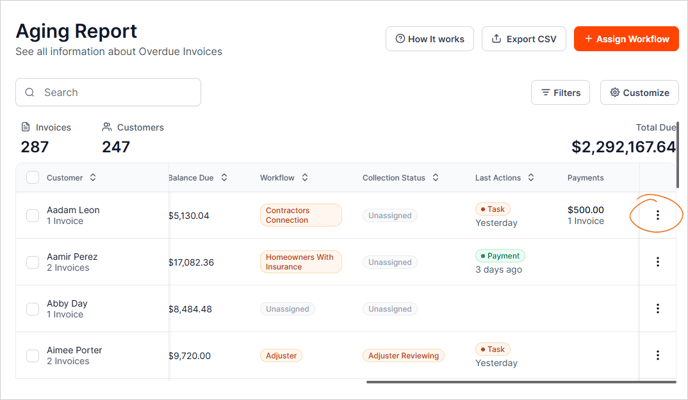The width and height of the screenshot is (688, 400).
Task: Open the three-dot menu for Aamir Perez
Action: pyautogui.click(x=657, y=262)
